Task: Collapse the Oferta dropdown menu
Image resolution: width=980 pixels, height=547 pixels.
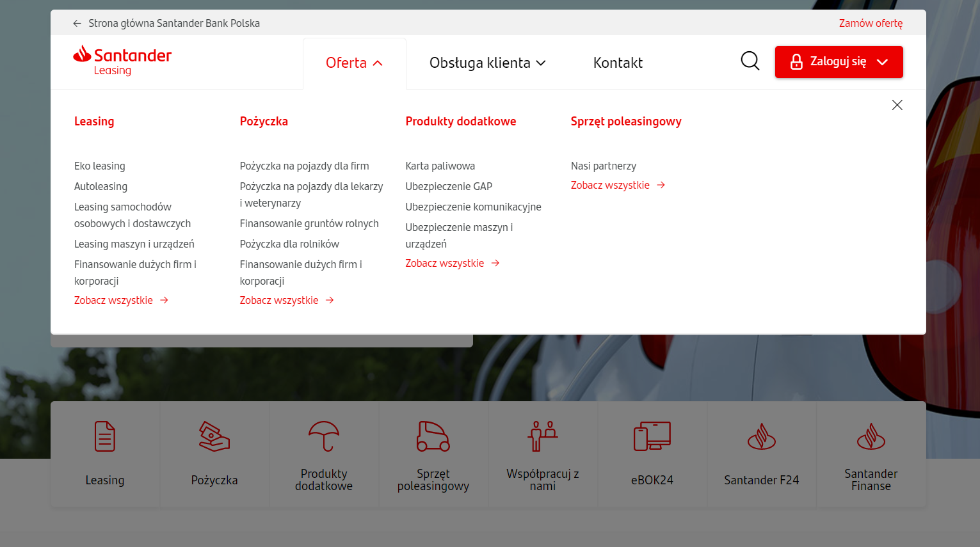Action: (x=354, y=63)
